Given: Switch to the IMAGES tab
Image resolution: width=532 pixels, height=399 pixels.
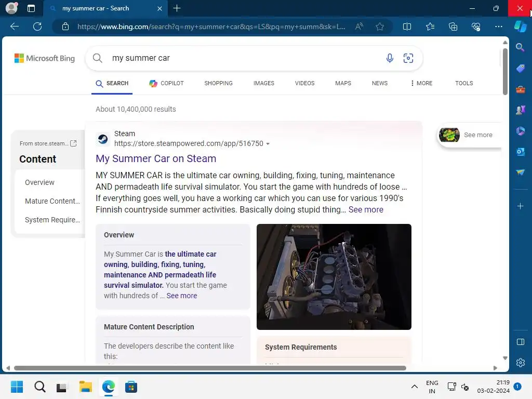Looking at the screenshot, I should [263, 83].
